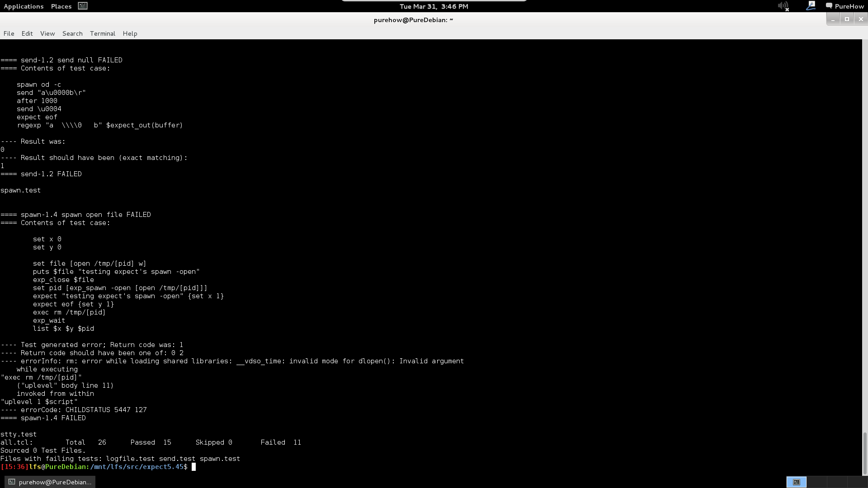868x488 pixels.
Task: Open the Edit menu
Action: [27, 33]
